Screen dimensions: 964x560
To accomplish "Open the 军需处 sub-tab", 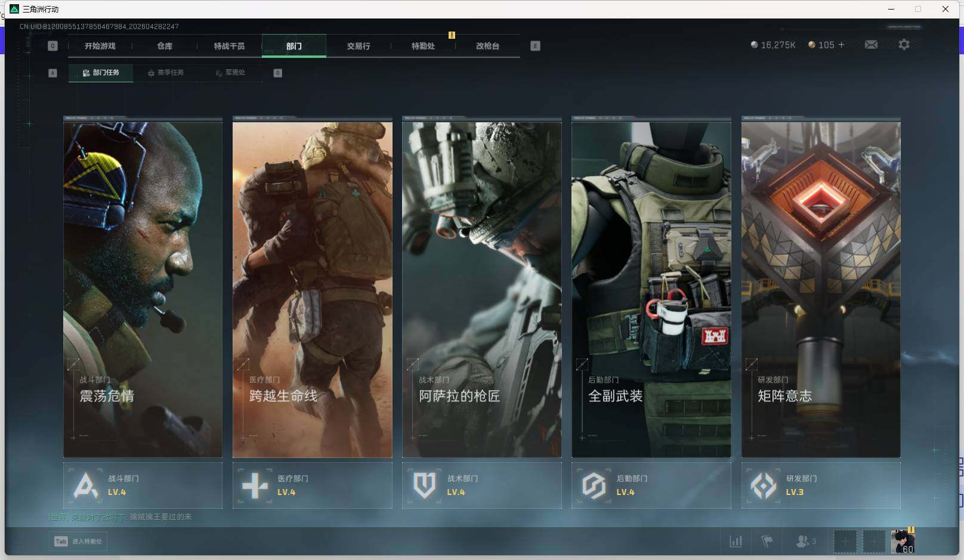I will click(230, 73).
